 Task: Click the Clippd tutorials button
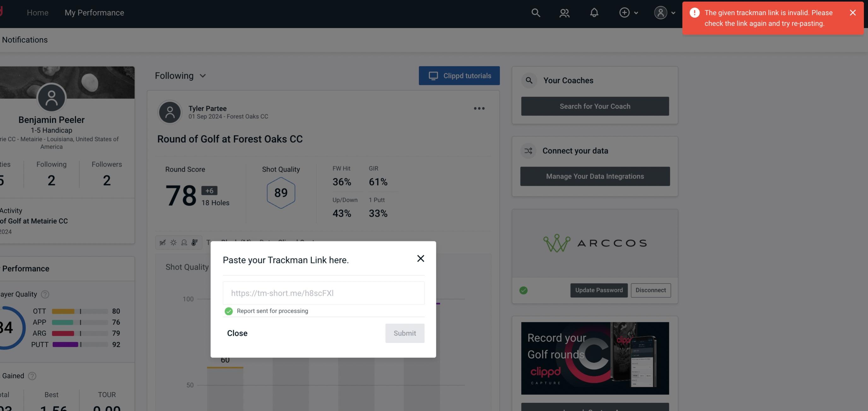click(460, 75)
